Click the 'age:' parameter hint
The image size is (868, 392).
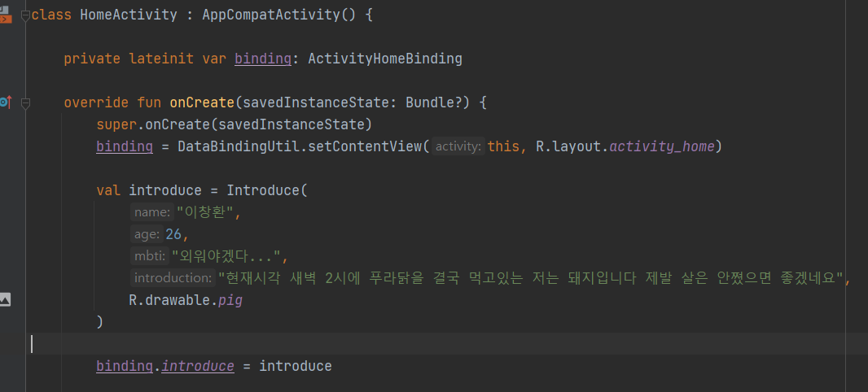click(x=147, y=234)
